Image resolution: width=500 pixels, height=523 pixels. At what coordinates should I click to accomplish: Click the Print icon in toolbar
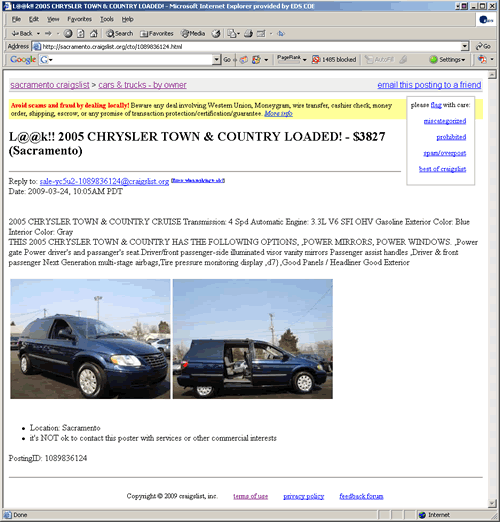click(x=248, y=33)
